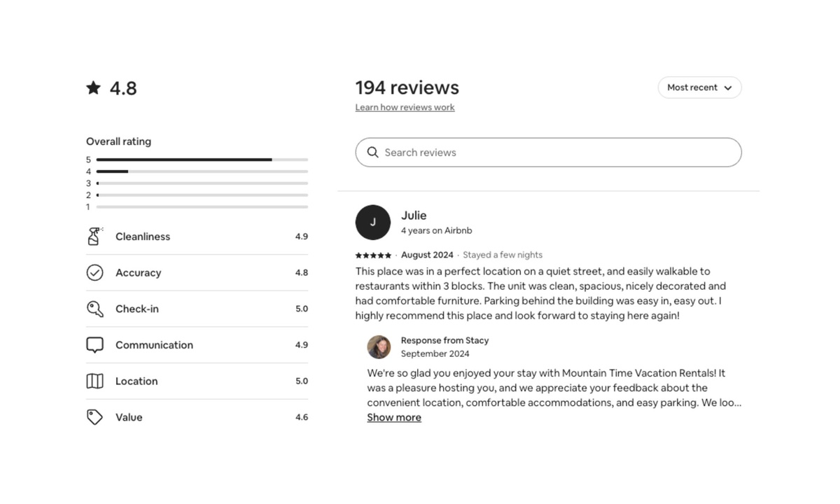
Task: Click the Communication speech bubble icon
Action: pos(94,345)
